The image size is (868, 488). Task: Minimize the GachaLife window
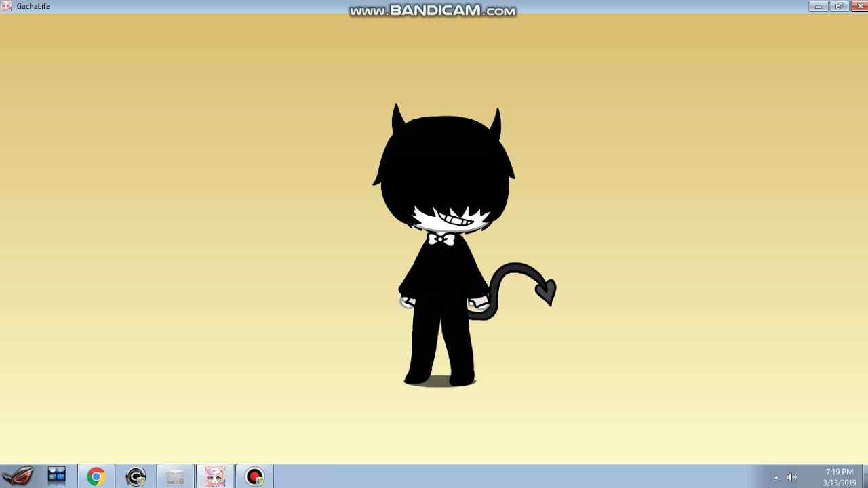[818, 6]
